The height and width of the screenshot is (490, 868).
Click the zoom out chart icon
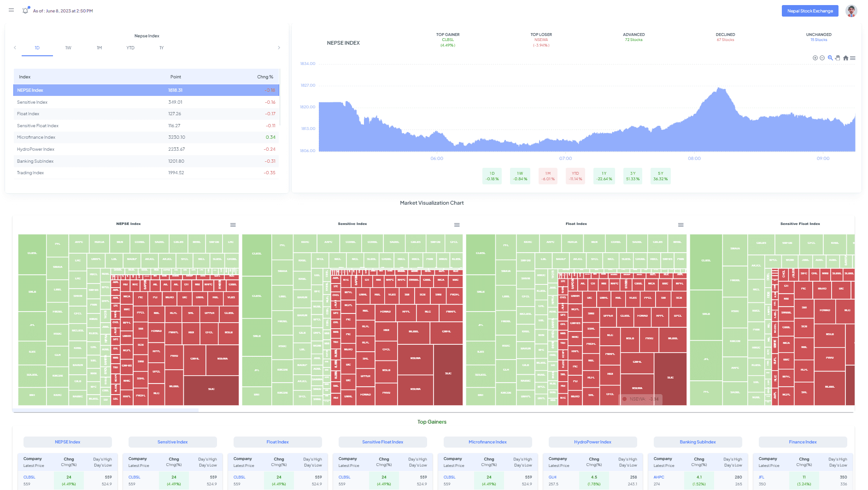click(822, 58)
